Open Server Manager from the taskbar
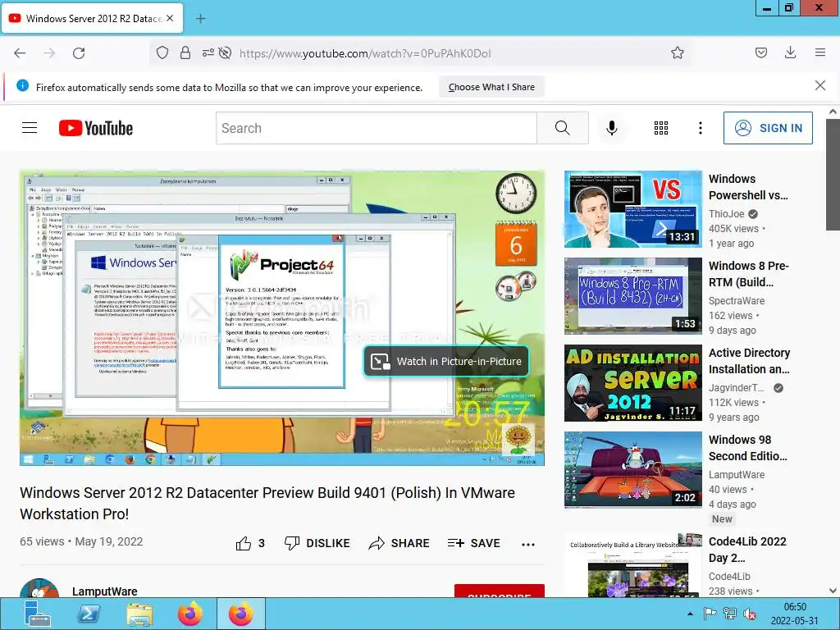 point(38,614)
